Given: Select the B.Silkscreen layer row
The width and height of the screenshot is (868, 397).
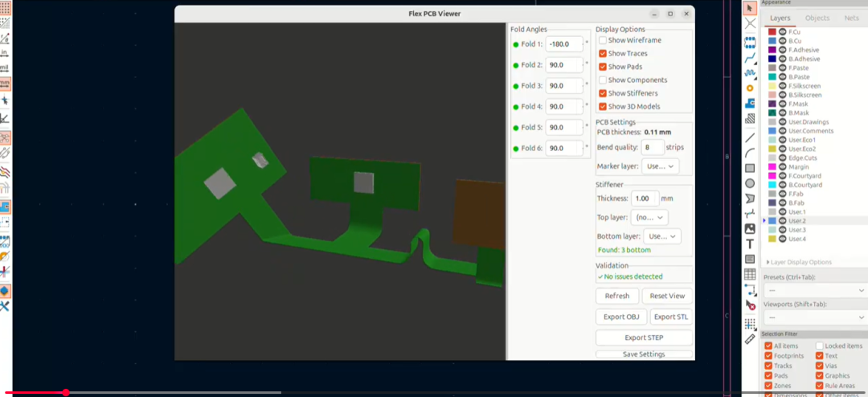Looking at the screenshot, I should pyautogui.click(x=813, y=96).
